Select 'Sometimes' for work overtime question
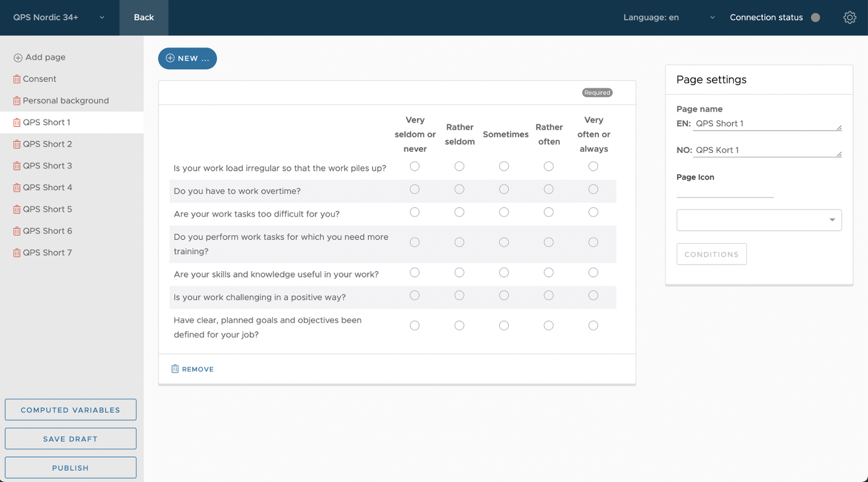 (504, 189)
